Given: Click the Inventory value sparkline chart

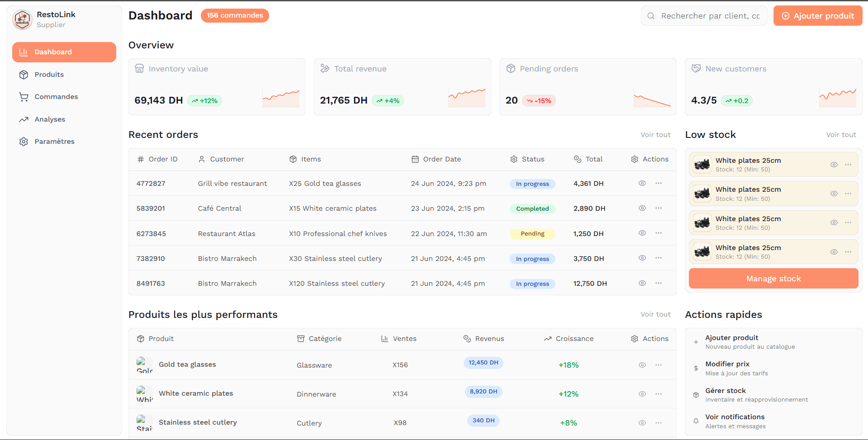Looking at the screenshot, I should pyautogui.click(x=280, y=96).
